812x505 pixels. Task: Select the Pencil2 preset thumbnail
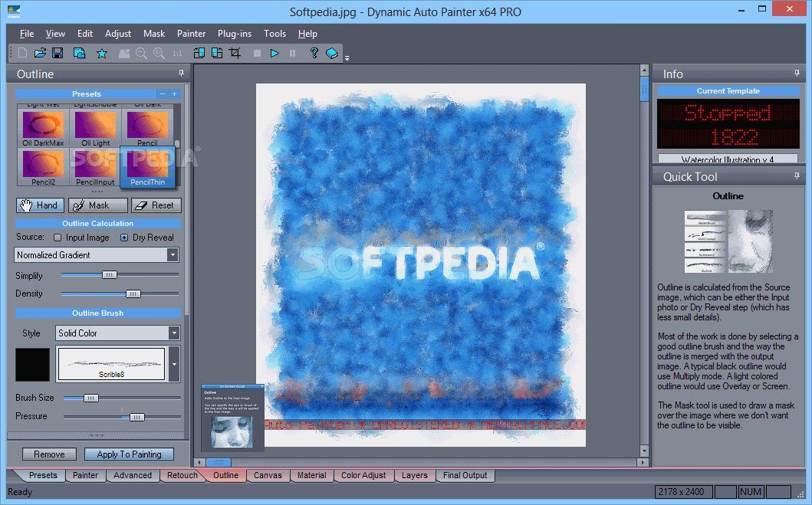(43, 167)
